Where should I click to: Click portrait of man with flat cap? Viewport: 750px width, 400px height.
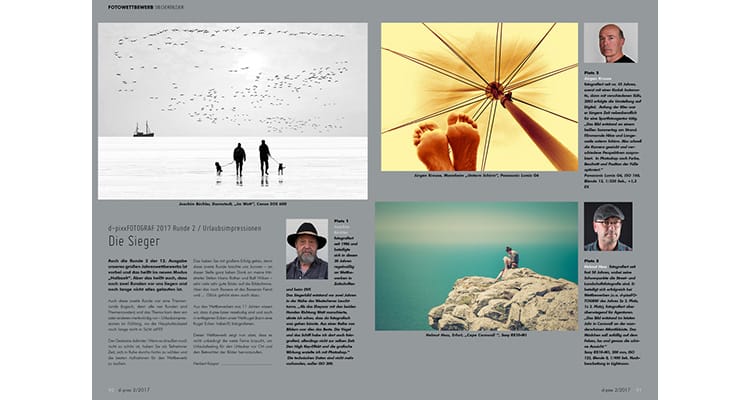pyautogui.click(x=608, y=226)
